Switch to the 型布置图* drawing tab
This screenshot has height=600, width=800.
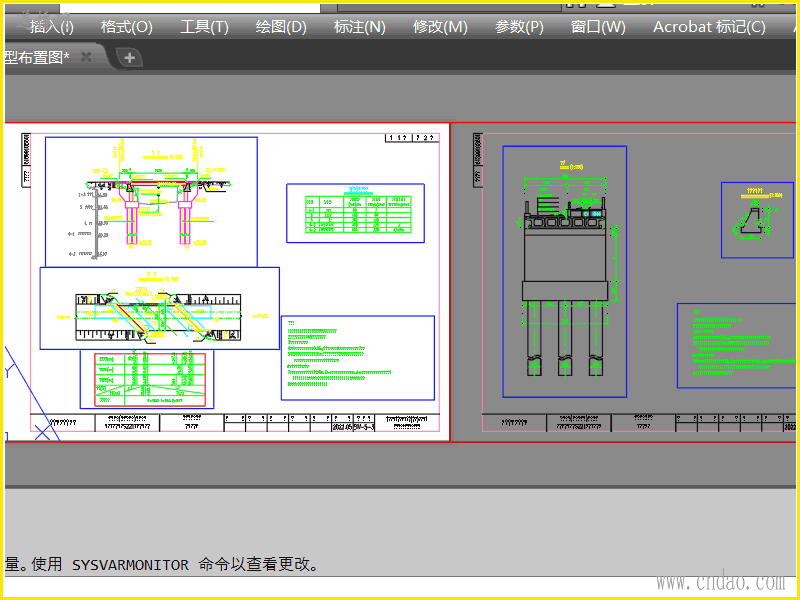tap(37, 57)
